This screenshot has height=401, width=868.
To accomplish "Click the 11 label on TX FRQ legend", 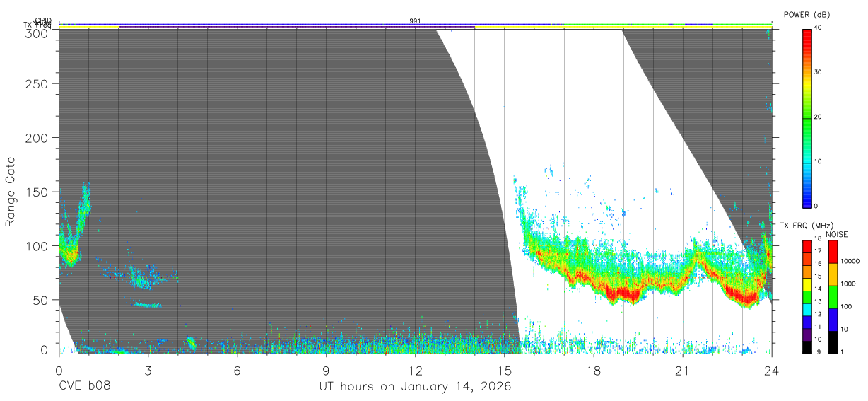I will click(819, 327).
